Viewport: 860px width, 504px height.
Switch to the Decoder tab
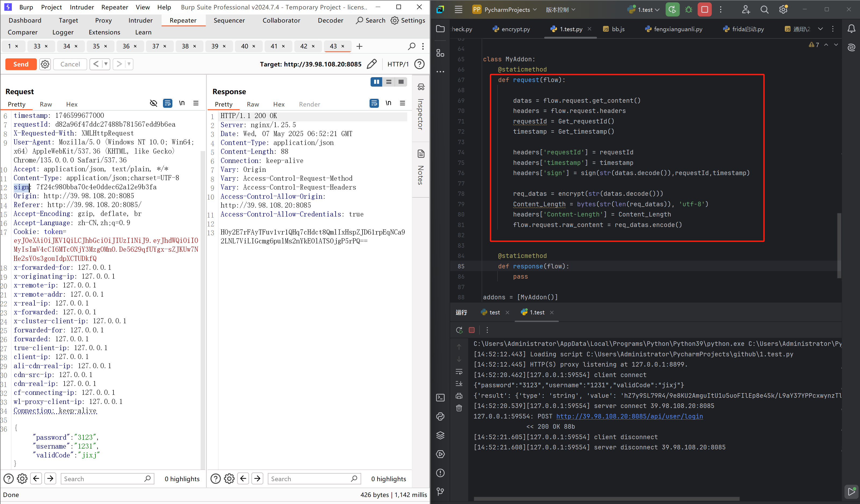point(330,20)
